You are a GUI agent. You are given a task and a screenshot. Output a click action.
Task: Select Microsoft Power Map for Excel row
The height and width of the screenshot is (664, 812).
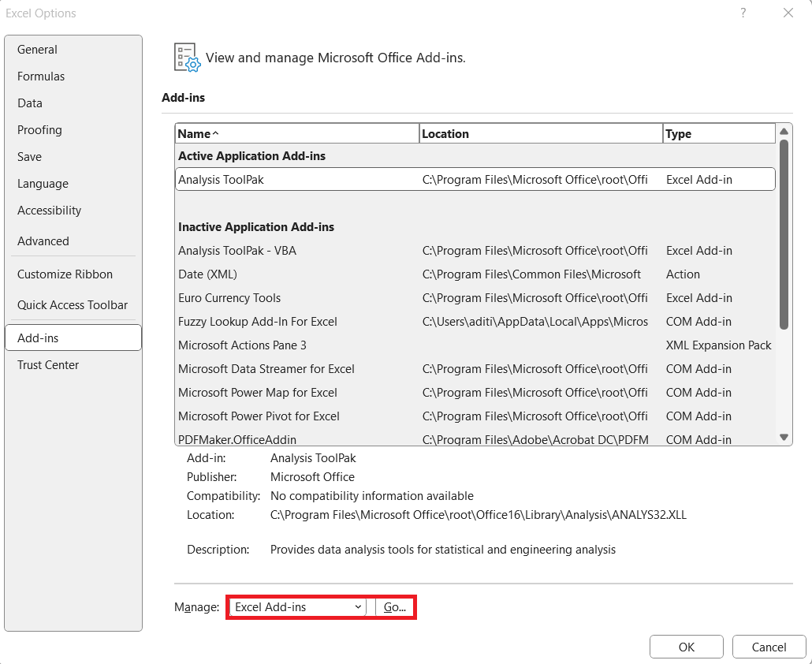(x=475, y=393)
